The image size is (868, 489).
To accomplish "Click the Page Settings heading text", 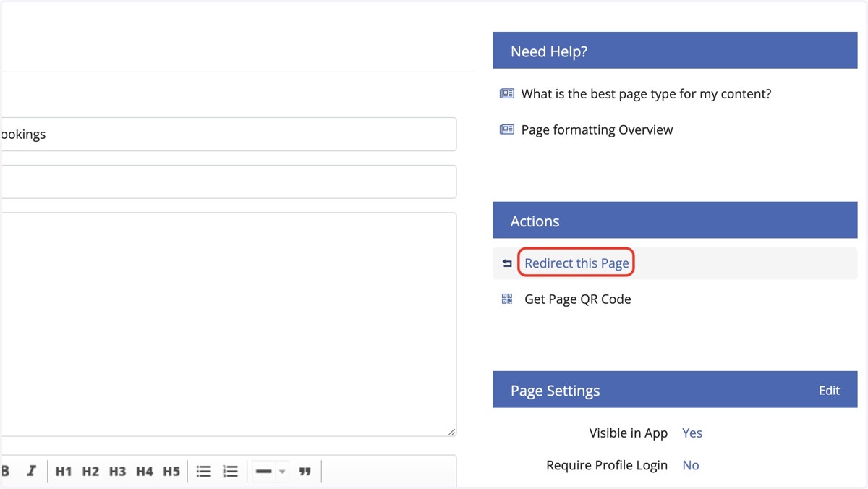I will tap(555, 391).
